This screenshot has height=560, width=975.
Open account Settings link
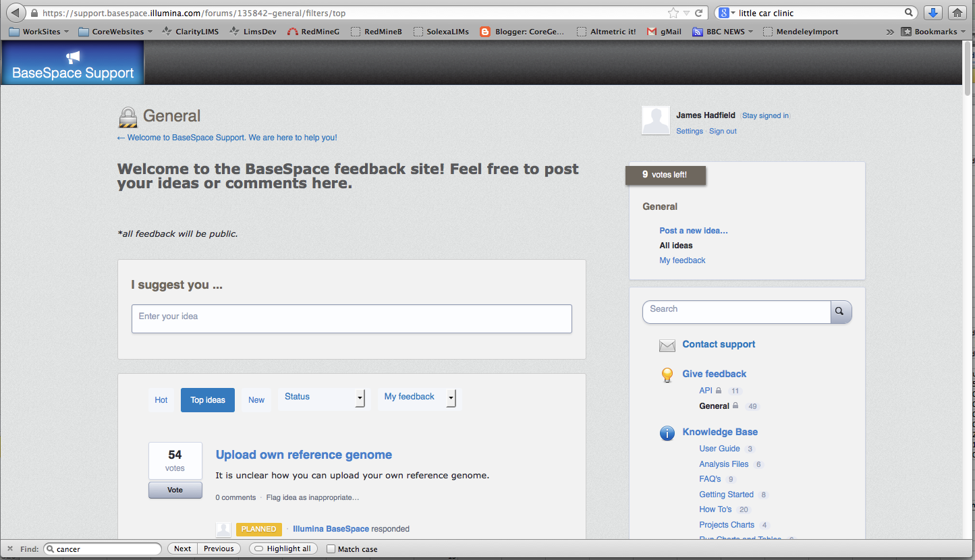pyautogui.click(x=690, y=131)
